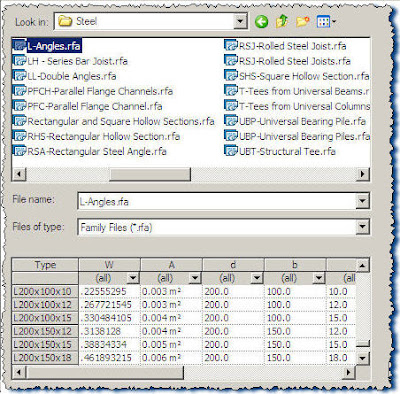Click the green Back arrow icon

click(261, 22)
